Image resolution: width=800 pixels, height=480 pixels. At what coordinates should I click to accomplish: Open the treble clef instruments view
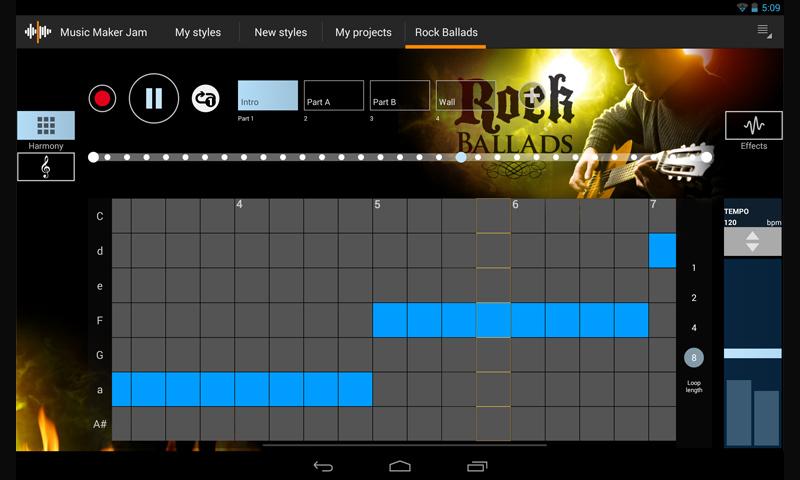click(x=46, y=167)
